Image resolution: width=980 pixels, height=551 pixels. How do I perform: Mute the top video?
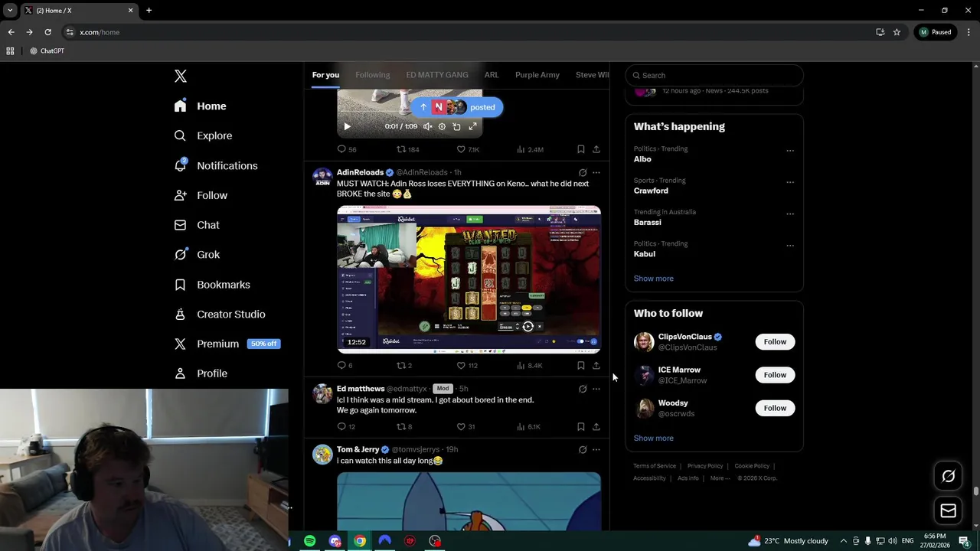coord(427,126)
